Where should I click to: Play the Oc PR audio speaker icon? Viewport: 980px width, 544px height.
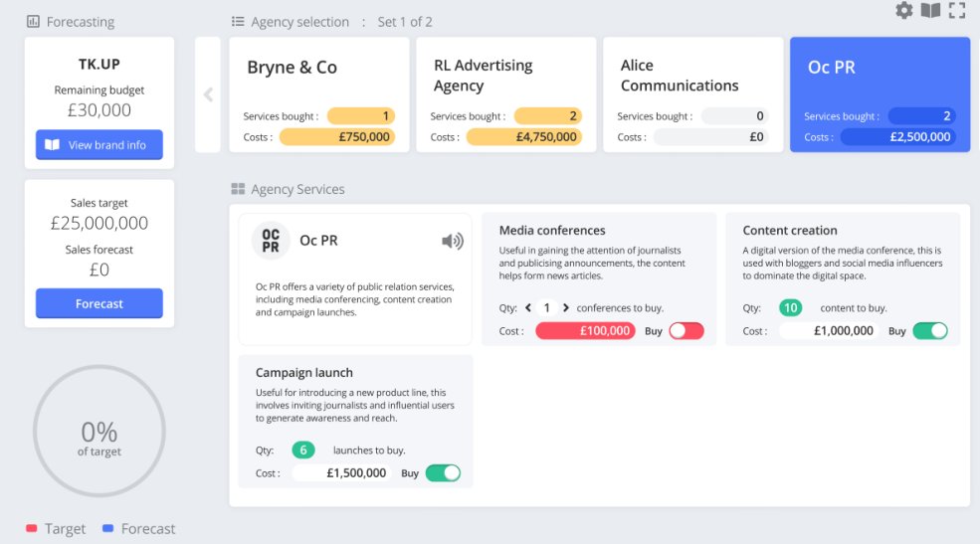pyautogui.click(x=452, y=241)
